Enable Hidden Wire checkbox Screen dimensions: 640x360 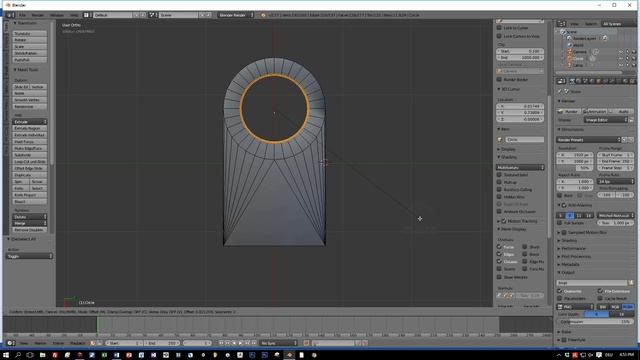(x=499, y=197)
